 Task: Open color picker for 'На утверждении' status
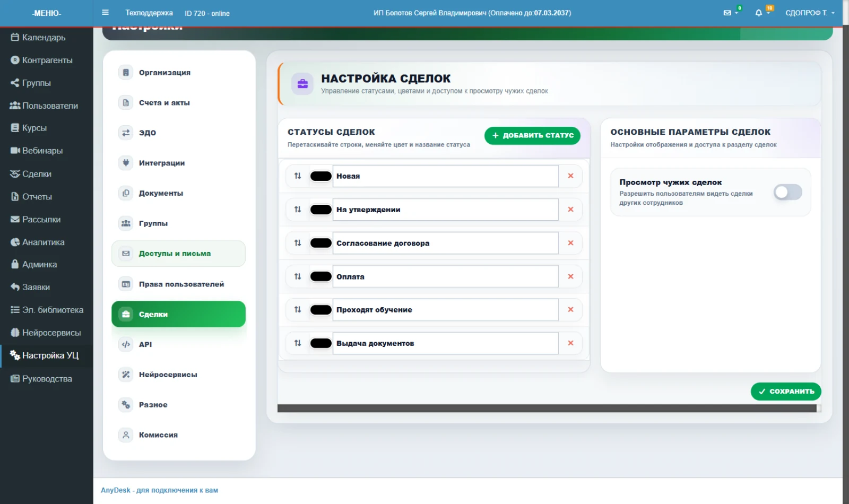(x=320, y=210)
